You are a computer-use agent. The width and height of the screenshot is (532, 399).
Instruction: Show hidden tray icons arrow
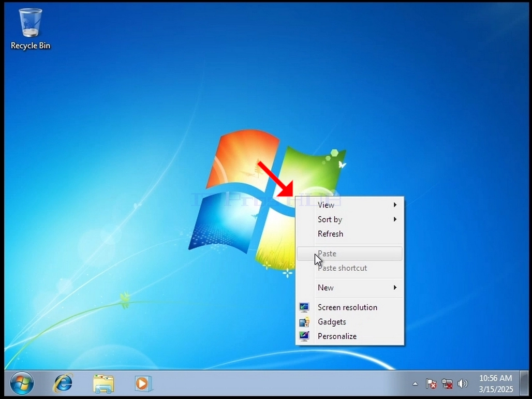coord(415,384)
